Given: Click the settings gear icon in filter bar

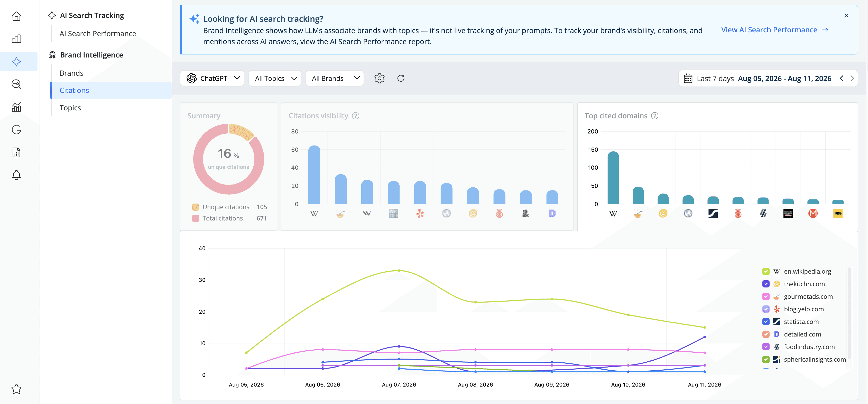Looking at the screenshot, I should [379, 78].
